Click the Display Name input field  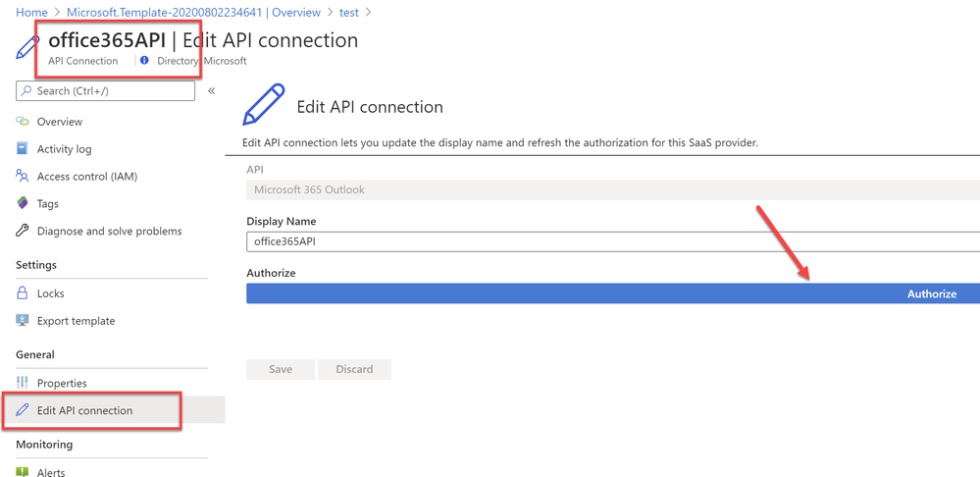tap(613, 241)
